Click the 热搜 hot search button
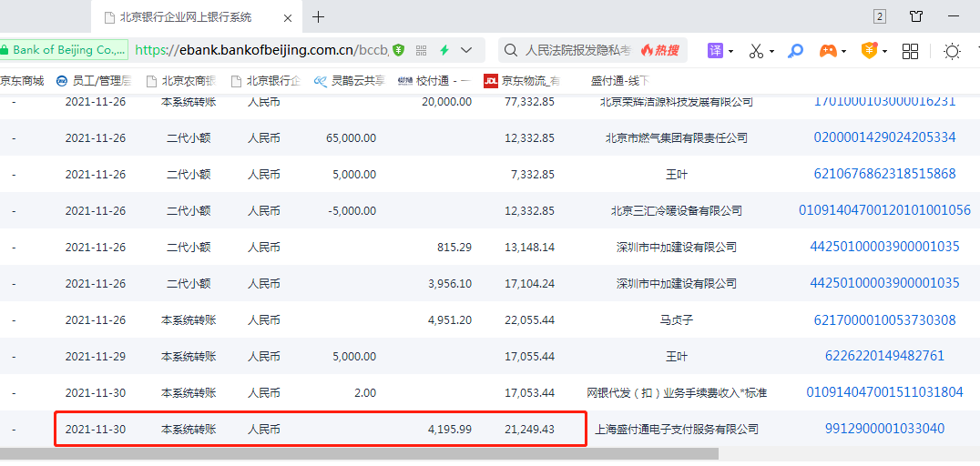 (660, 50)
